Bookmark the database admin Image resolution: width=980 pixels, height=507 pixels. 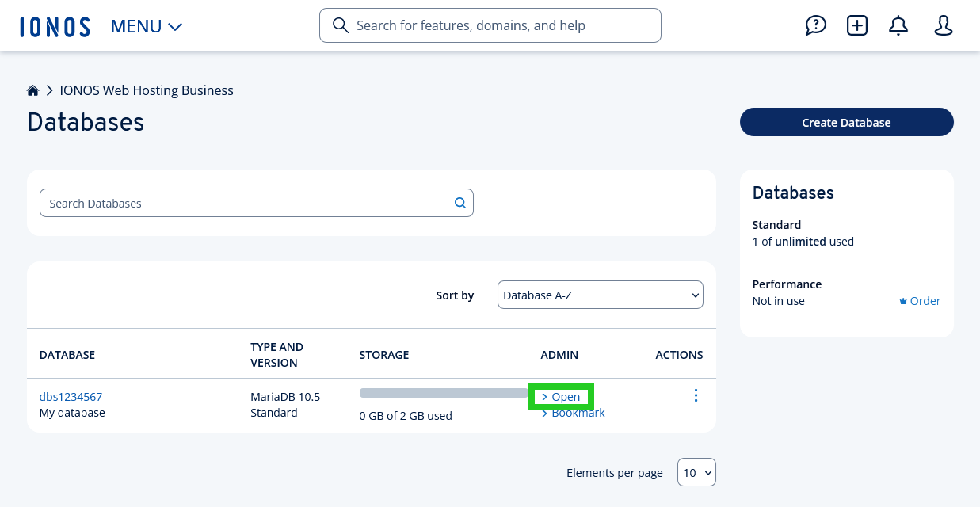click(x=572, y=412)
